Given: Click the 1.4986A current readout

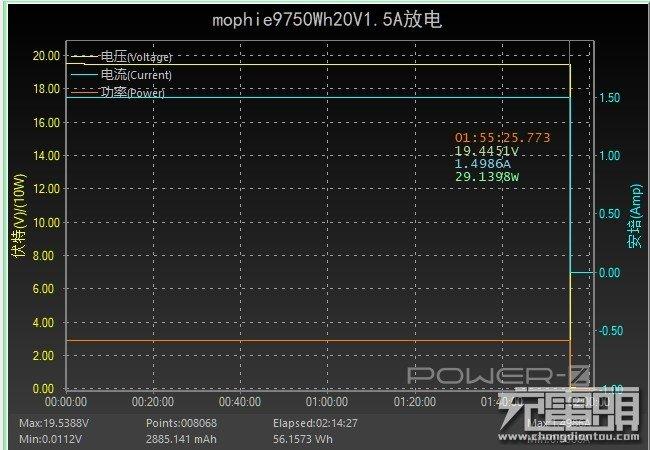Looking at the screenshot, I should [x=483, y=163].
